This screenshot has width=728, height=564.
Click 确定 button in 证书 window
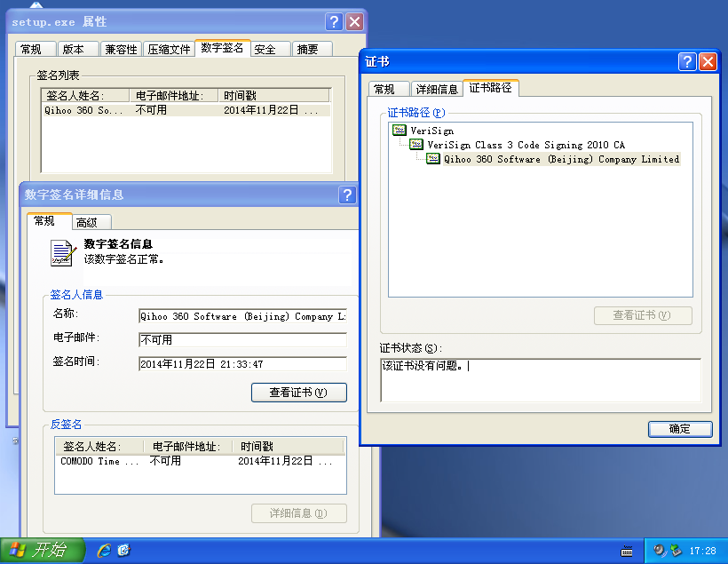(x=680, y=429)
